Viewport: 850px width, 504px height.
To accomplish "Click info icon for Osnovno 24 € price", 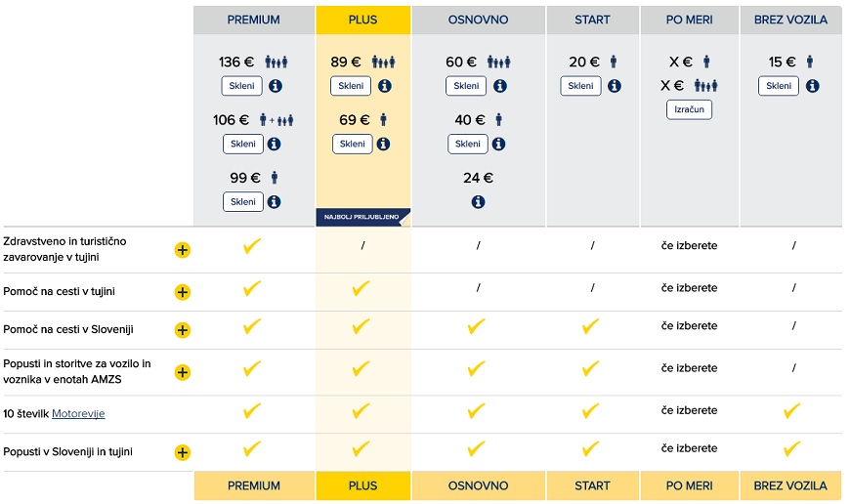I will click(x=478, y=202).
